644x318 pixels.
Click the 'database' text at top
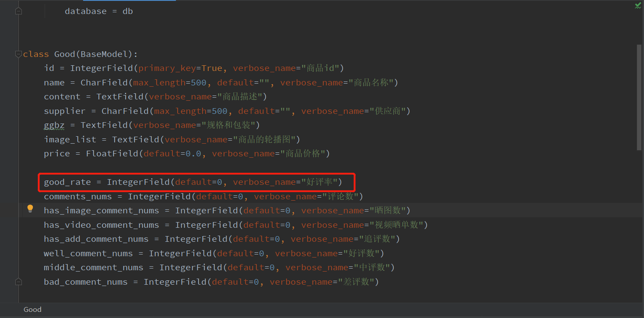click(x=85, y=11)
